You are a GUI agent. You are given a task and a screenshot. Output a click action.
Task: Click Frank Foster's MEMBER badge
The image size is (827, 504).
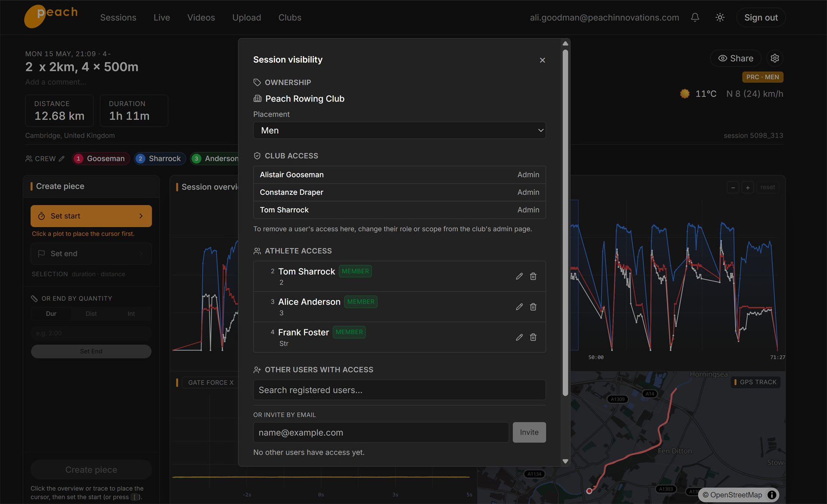coord(349,332)
